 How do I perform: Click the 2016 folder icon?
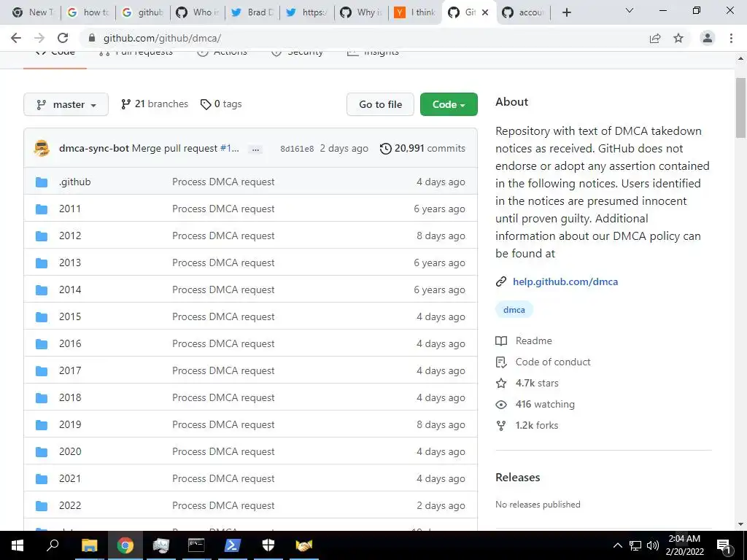click(42, 344)
